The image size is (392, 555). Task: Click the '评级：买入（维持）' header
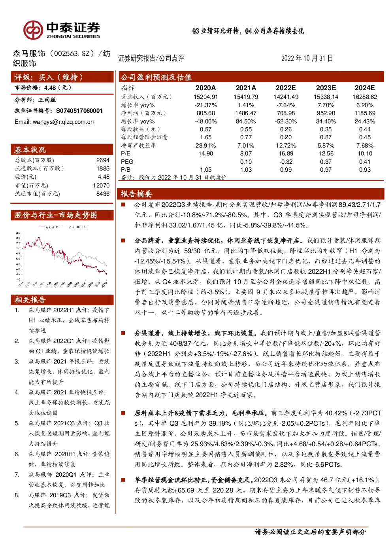pos(62,77)
